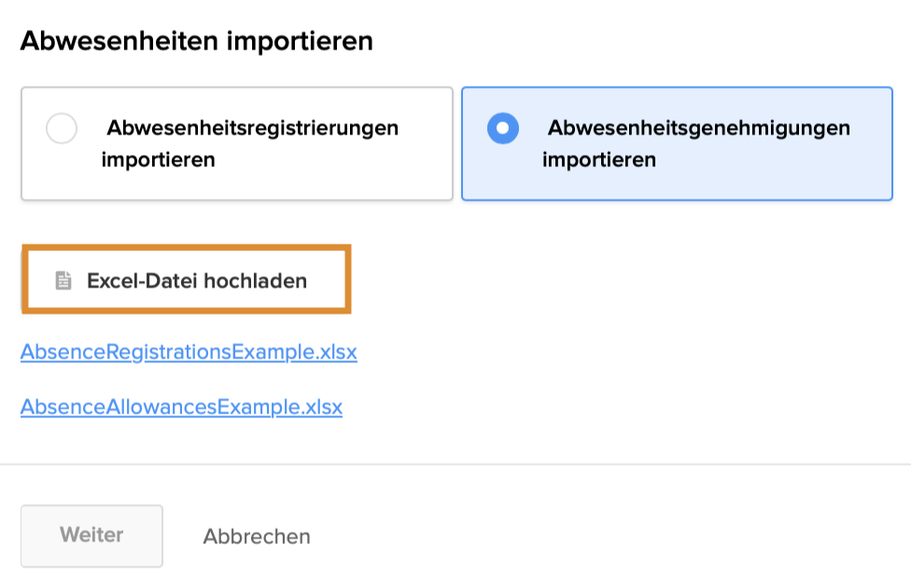Get the example file for absence allowances
Image resolution: width=911 pixels, height=588 pixels.
[181, 407]
